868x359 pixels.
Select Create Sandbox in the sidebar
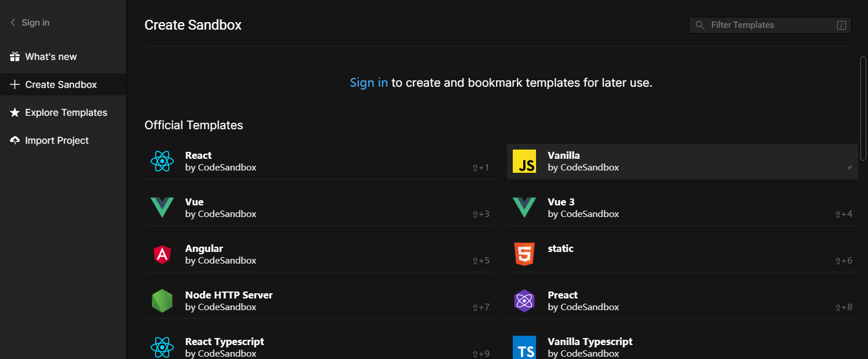click(x=63, y=84)
